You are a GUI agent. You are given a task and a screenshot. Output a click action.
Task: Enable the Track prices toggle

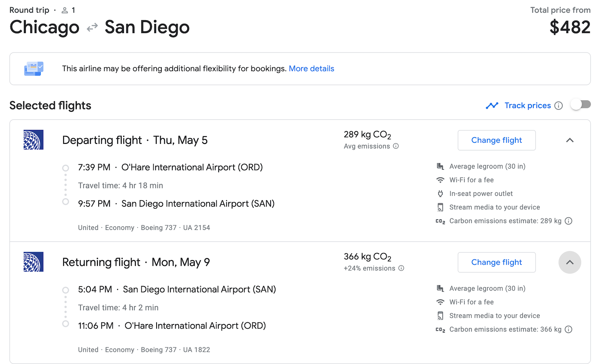[x=580, y=105]
